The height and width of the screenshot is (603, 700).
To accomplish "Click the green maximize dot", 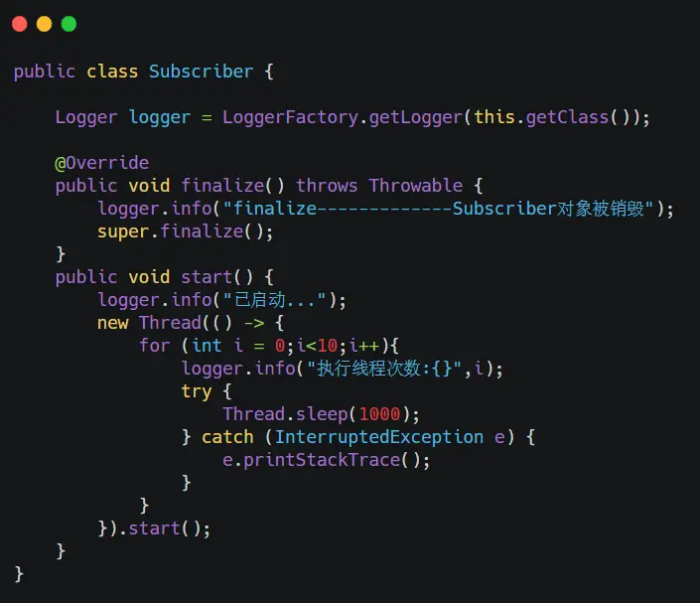I will [69, 24].
